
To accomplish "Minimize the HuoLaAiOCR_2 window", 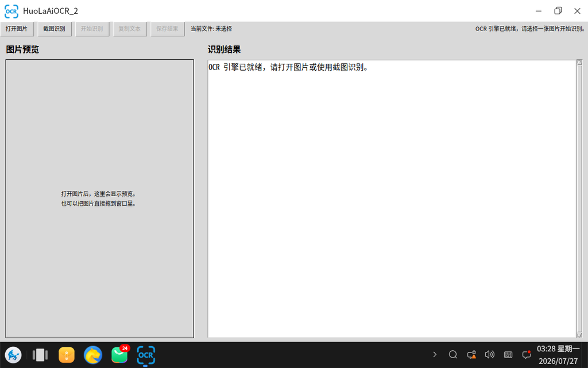I will (x=539, y=11).
